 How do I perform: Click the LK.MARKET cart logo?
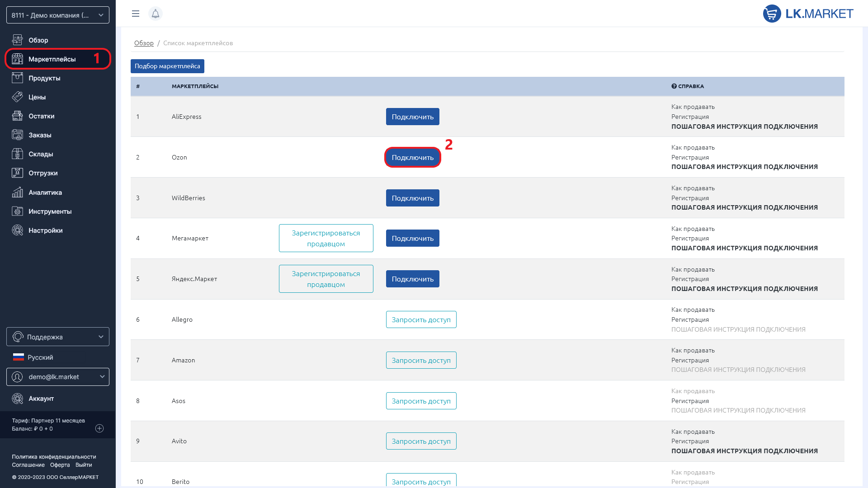pos(772,14)
